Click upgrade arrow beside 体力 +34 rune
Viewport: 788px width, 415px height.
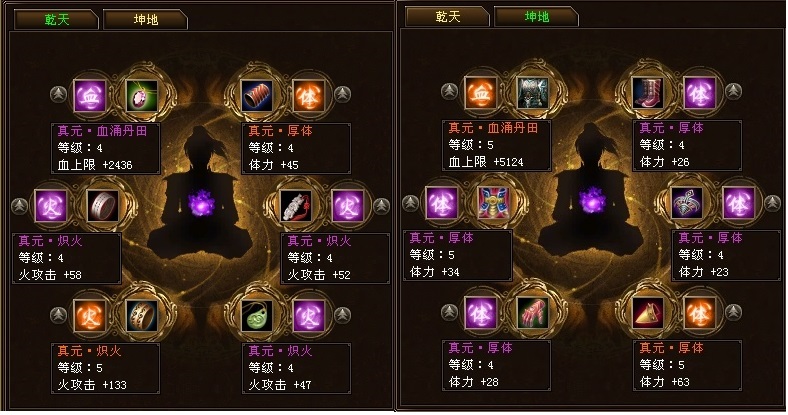411,202
